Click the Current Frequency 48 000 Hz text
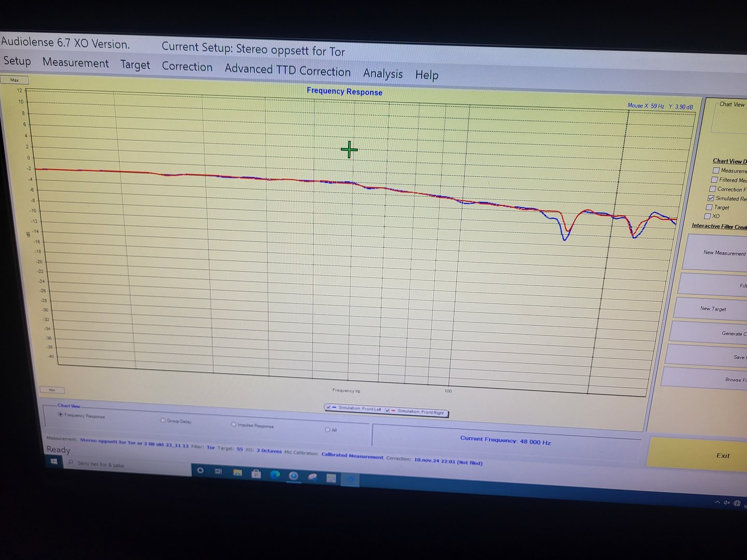The height and width of the screenshot is (560, 747). (x=505, y=440)
